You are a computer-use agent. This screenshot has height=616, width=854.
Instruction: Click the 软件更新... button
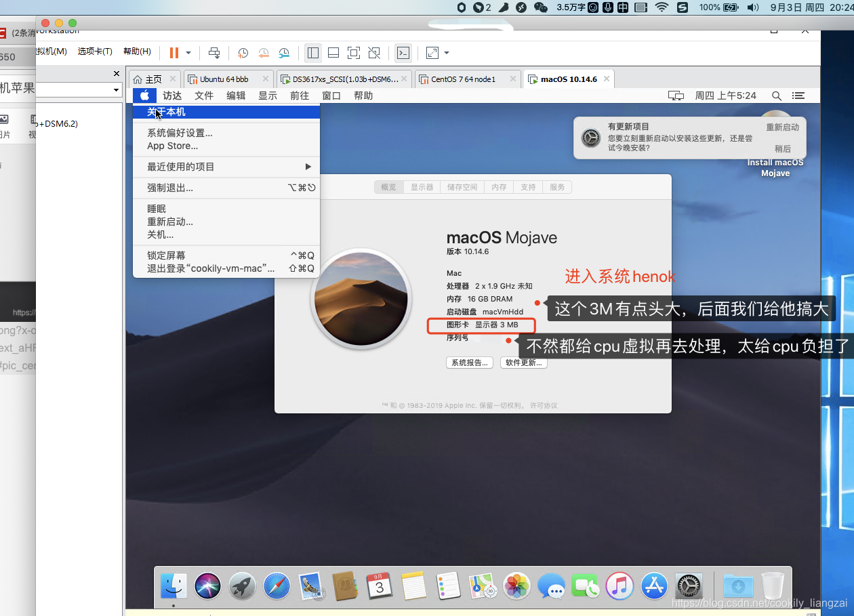pyautogui.click(x=524, y=363)
